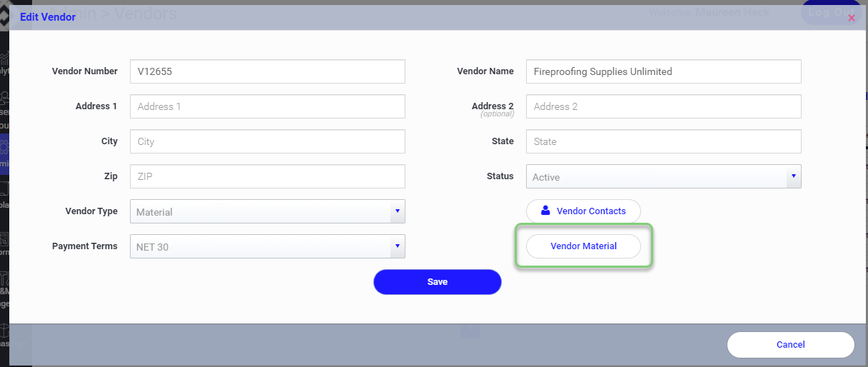
Task: Click the Log Out button behind dialog
Action: tap(830, 12)
